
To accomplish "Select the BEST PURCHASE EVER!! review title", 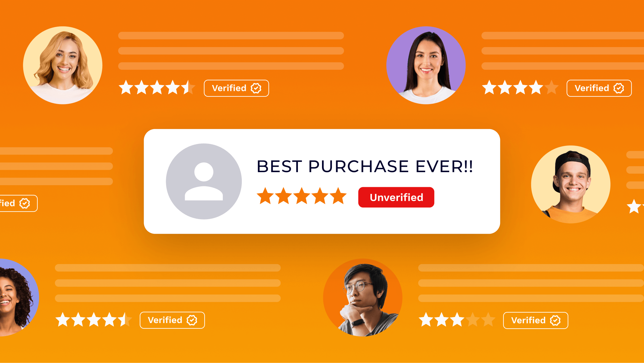I will (x=365, y=166).
